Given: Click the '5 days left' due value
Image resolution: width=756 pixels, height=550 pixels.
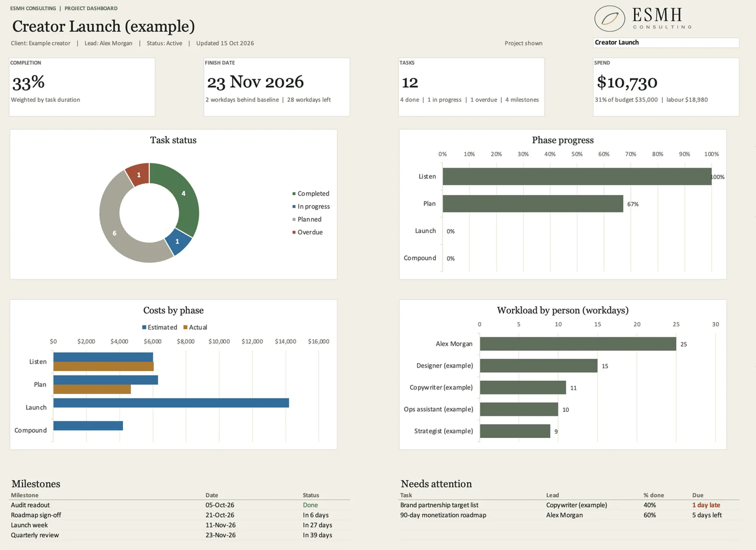Looking at the screenshot, I should point(707,515).
